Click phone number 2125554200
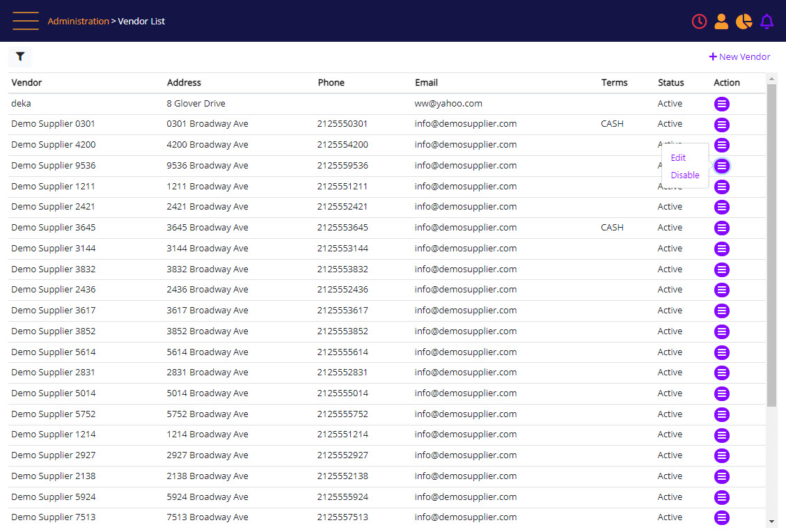786x532 pixels. point(343,144)
